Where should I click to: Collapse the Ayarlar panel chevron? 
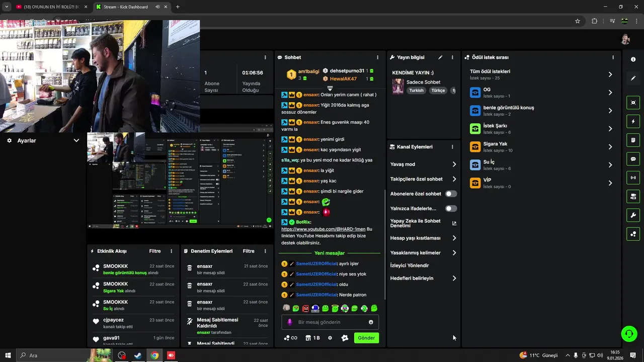pos(76,141)
